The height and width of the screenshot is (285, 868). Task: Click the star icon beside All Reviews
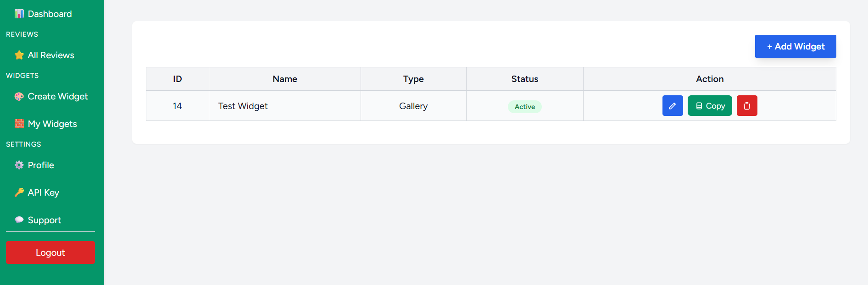click(x=19, y=55)
